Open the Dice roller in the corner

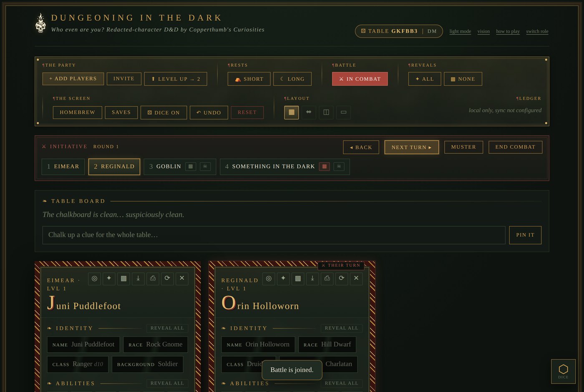[563, 372]
